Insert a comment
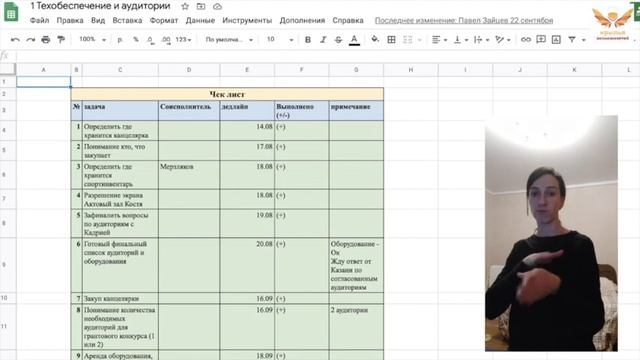The height and width of the screenshot is (360, 640). [541, 40]
